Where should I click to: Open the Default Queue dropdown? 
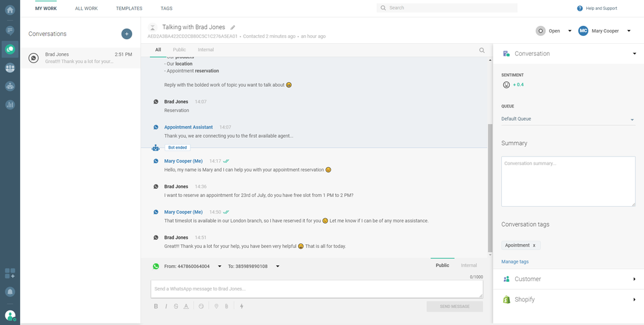(568, 119)
